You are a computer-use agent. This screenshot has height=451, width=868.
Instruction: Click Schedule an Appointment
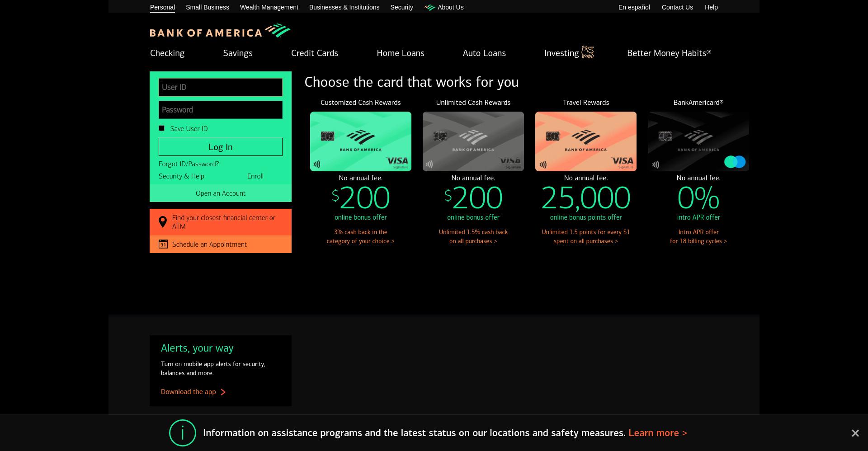tap(221, 244)
